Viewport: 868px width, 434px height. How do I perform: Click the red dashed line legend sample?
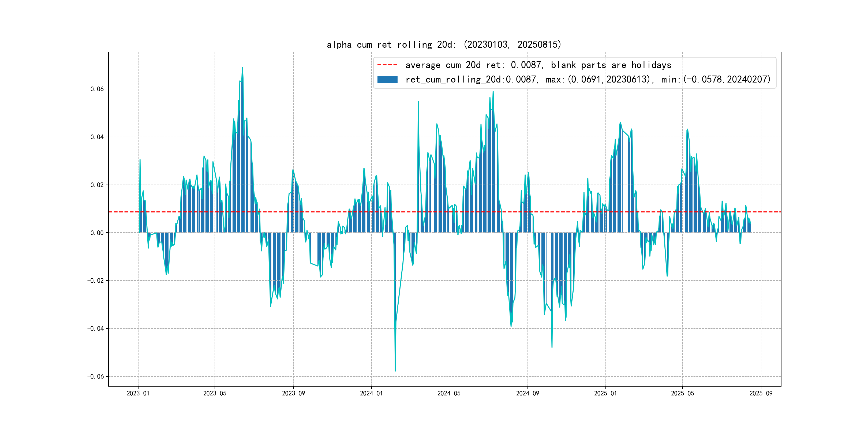click(x=387, y=65)
